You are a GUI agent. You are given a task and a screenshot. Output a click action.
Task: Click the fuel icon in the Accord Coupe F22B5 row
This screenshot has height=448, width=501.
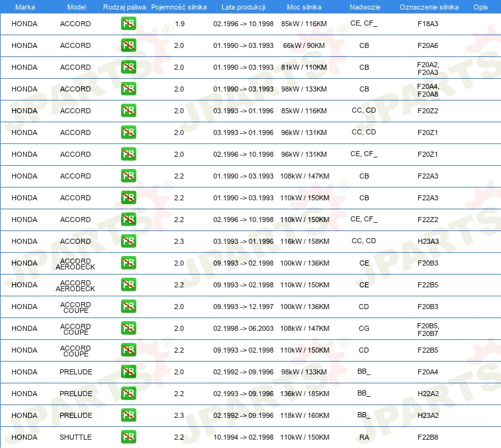tap(128, 349)
